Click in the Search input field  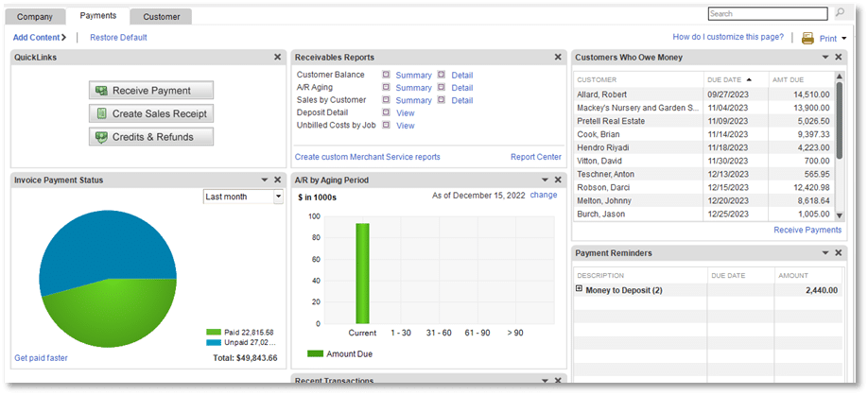[x=768, y=13]
